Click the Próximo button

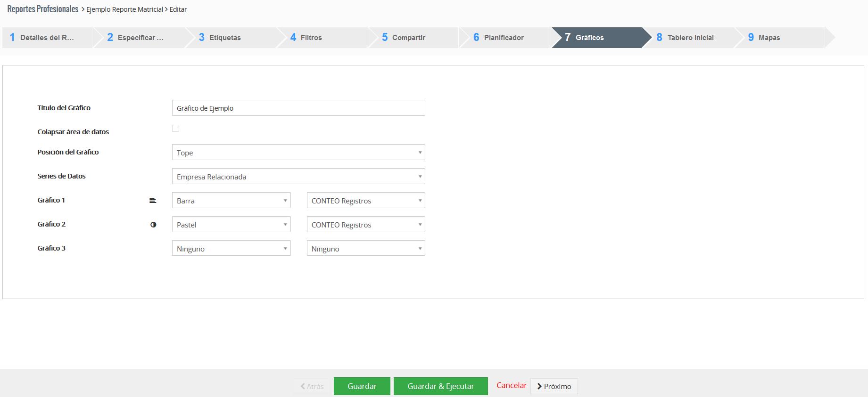554,386
